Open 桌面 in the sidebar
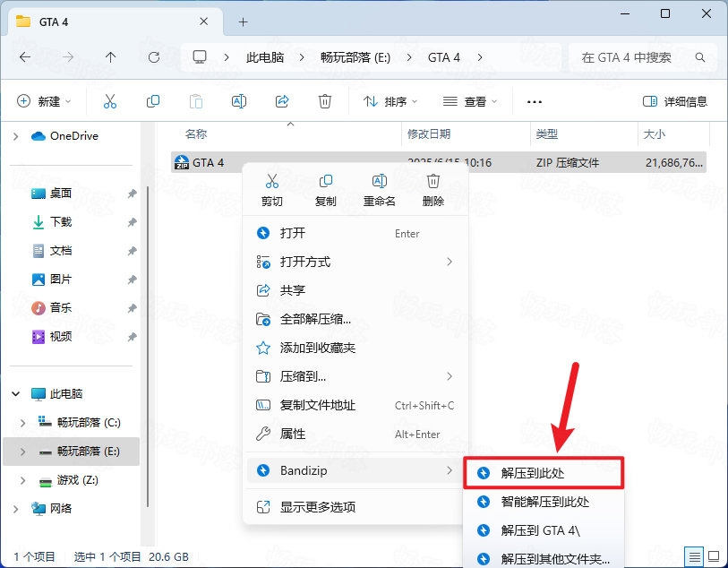The width and height of the screenshot is (728, 568). coord(61,194)
